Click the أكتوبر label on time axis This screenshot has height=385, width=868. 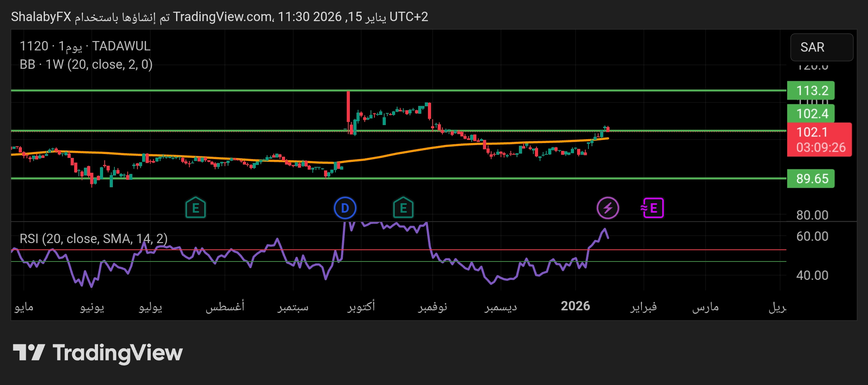click(x=361, y=306)
